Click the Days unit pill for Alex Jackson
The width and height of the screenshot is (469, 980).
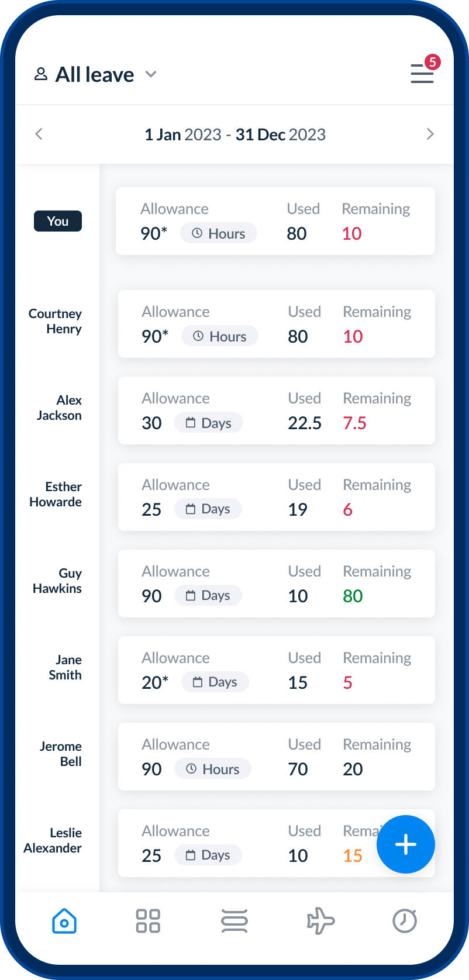[x=209, y=423]
